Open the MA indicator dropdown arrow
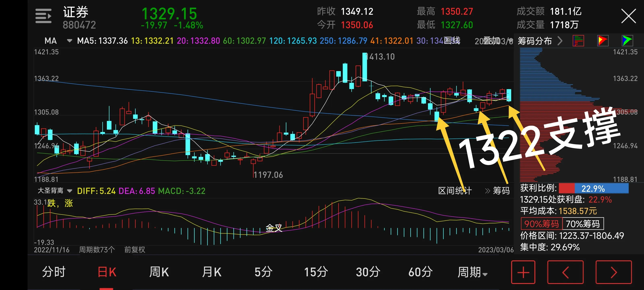This screenshot has width=644, height=290. (69, 40)
